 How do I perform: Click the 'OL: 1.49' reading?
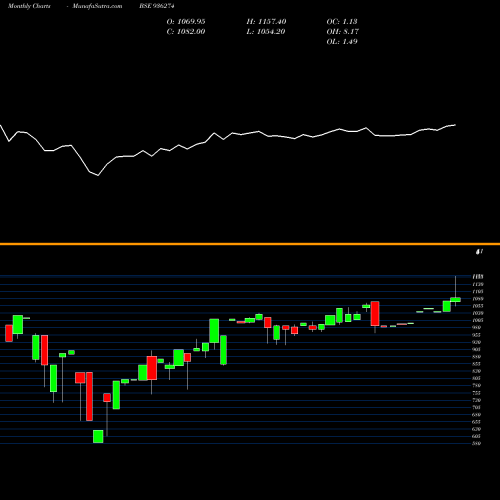342,42
